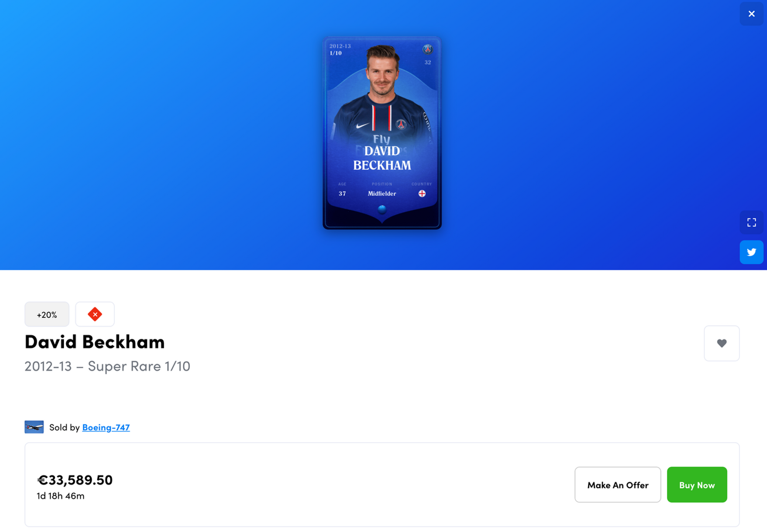Click the 2012-13 season label on card
Image resolution: width=767 pixels, height=532 pixels.
[340, 46]
